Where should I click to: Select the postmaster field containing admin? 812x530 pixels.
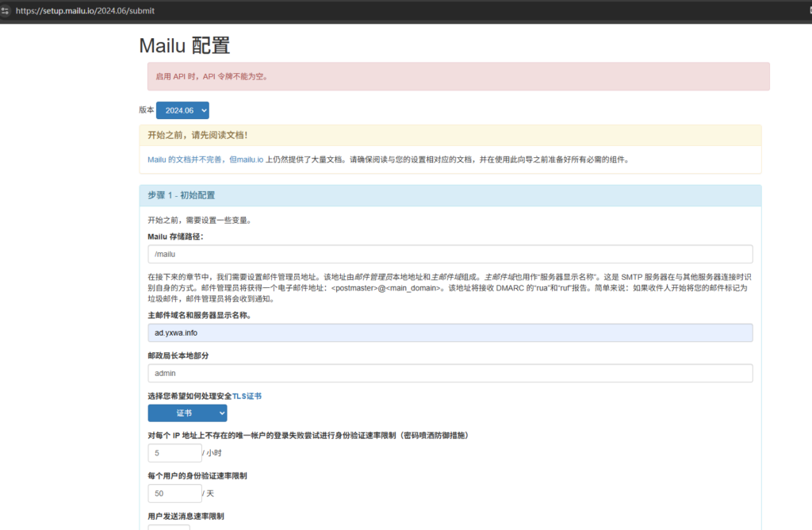click(x=450, y=373)
